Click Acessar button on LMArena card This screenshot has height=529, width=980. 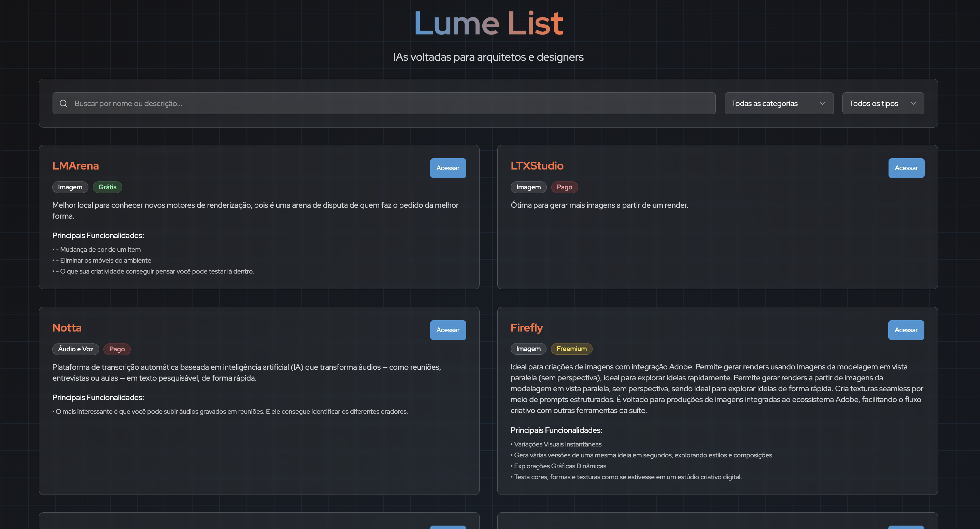[448, 168]
